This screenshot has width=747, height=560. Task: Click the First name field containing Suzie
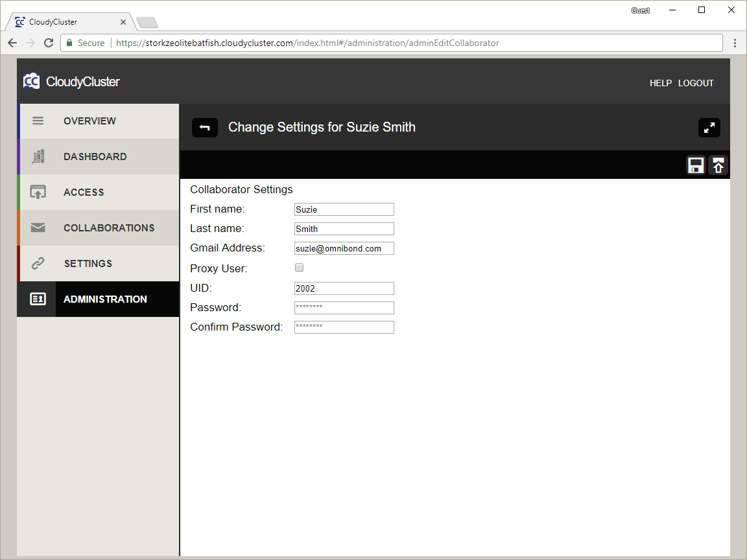(x=344, y=209)
